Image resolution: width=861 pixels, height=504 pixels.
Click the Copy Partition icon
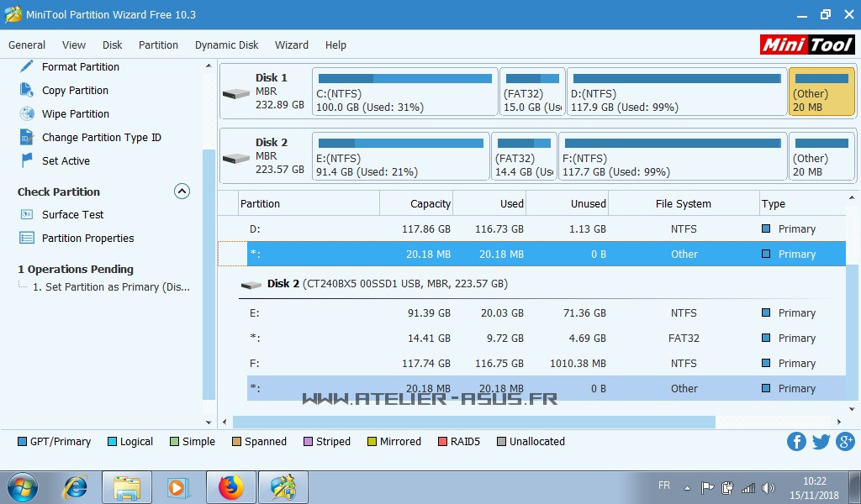point(26,90)
